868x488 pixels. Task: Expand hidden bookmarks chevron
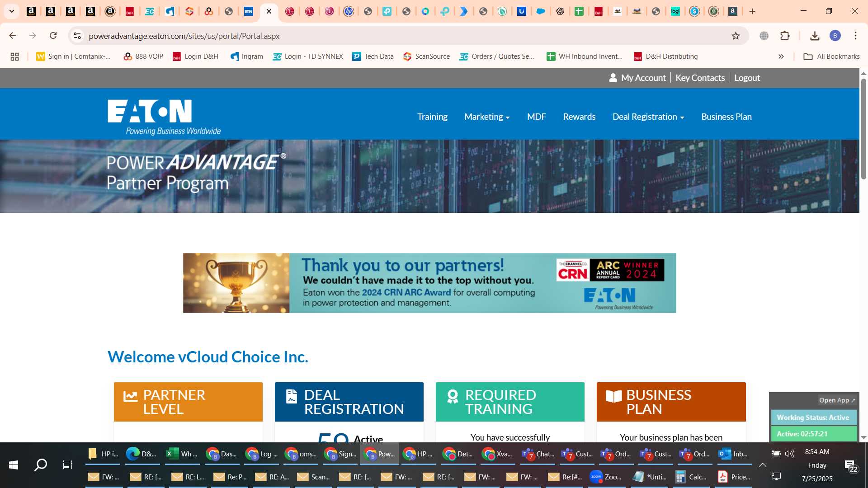(x=781, y=56)
